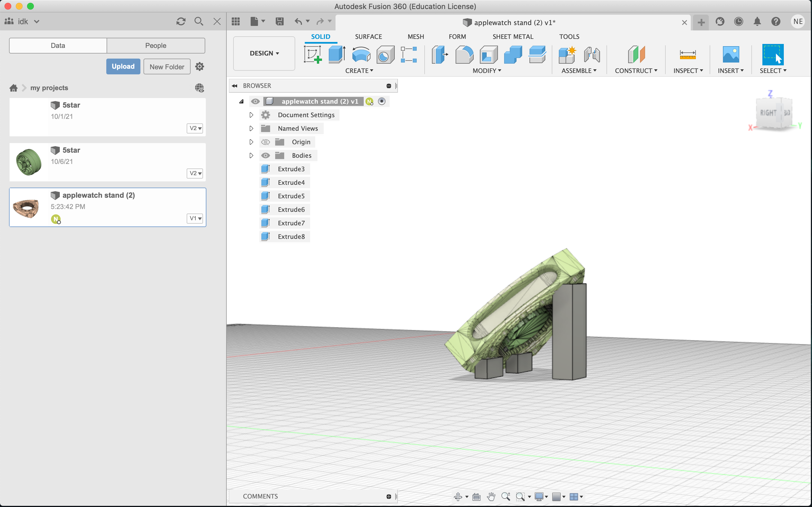
Task: Activate the applewatch stand component radio button
Action: pyautogui.click(x=381, y=101)
